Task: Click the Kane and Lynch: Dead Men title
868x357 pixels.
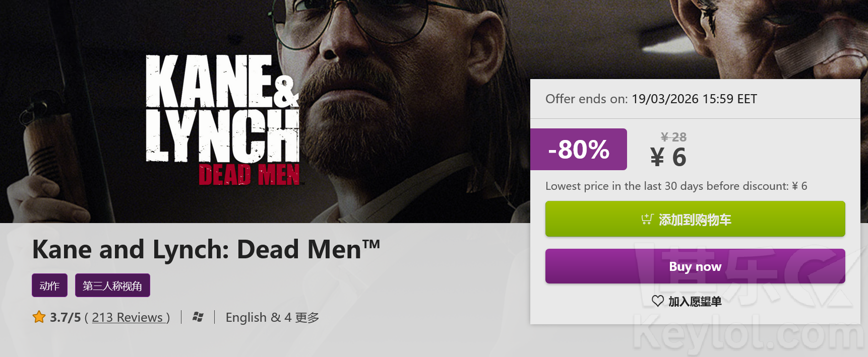Action: click(x=206, y=249)
